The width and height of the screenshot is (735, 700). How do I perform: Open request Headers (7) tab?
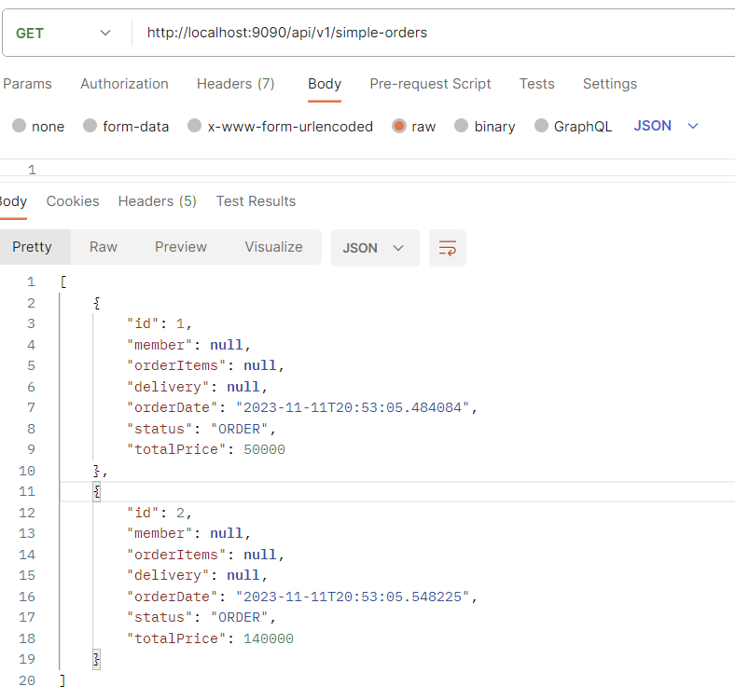[235, 84]
